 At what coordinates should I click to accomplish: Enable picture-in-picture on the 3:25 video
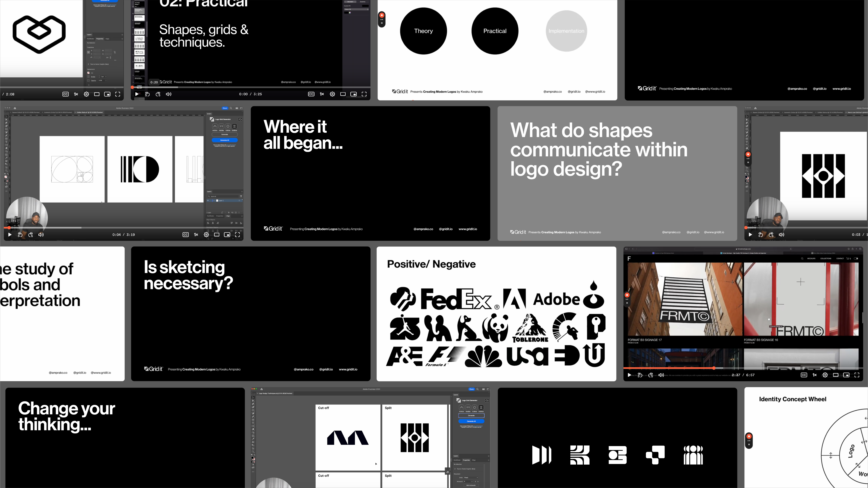coord(354,94)
